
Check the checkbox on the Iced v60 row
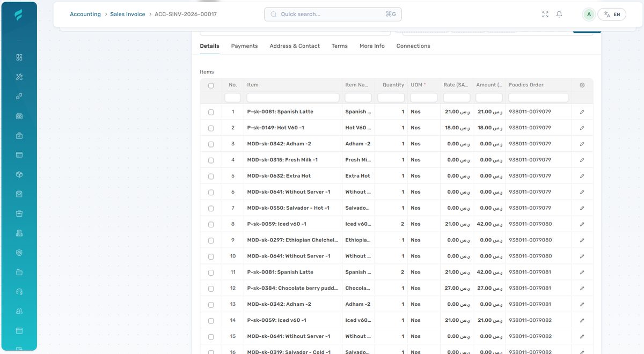coord(211,224)
